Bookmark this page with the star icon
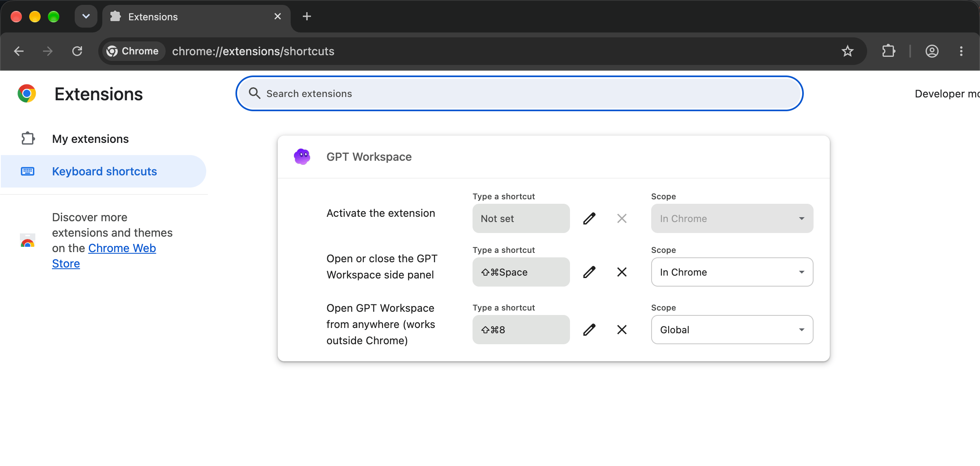 click(847, 51)
